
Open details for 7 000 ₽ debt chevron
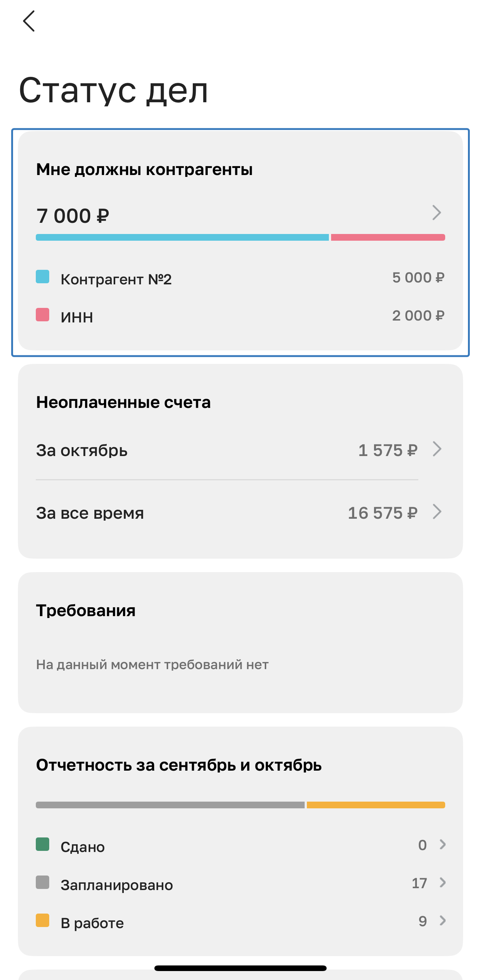coord(437,213)
